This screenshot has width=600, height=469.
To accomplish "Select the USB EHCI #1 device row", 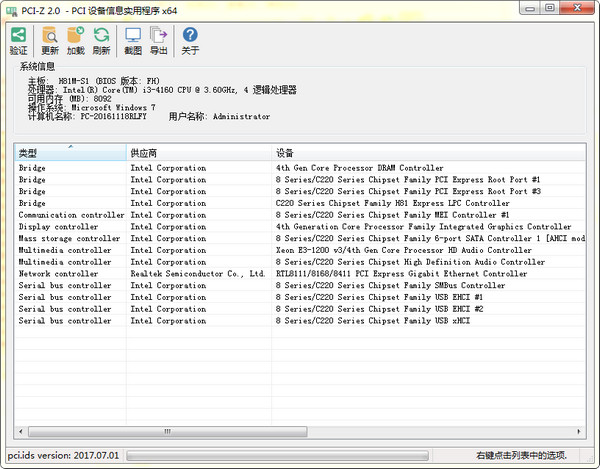I will coord(300,297).
